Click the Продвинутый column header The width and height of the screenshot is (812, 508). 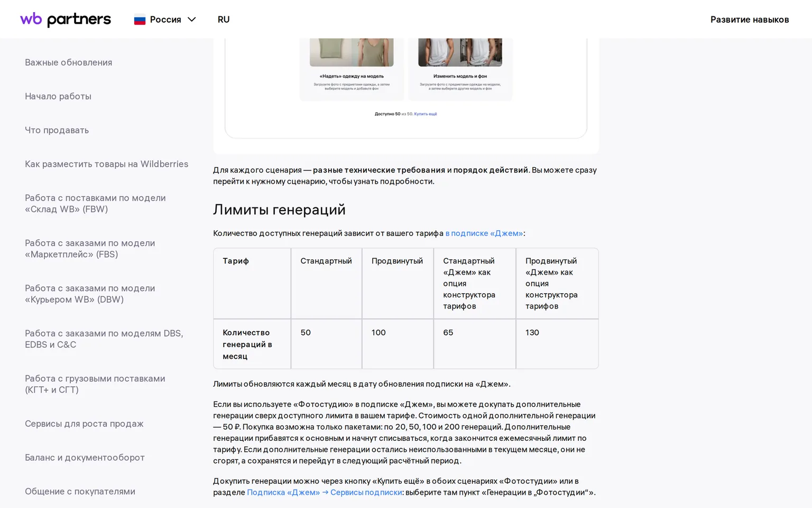[398, 284]
